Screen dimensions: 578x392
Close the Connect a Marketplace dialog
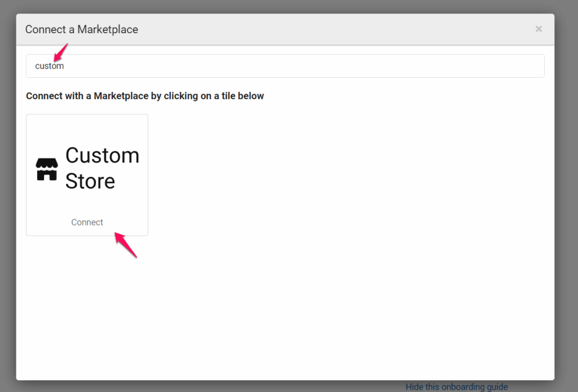click(x=538, y=29)
